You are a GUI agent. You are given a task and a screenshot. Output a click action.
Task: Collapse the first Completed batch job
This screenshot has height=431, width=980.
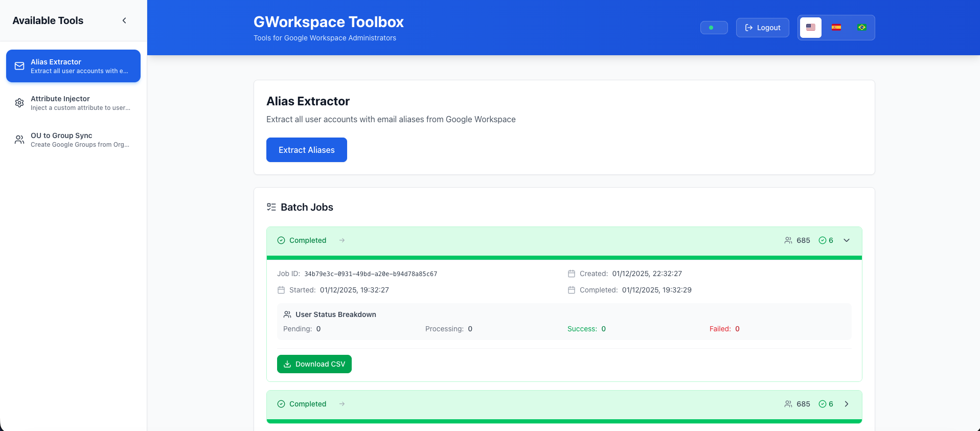847,240
